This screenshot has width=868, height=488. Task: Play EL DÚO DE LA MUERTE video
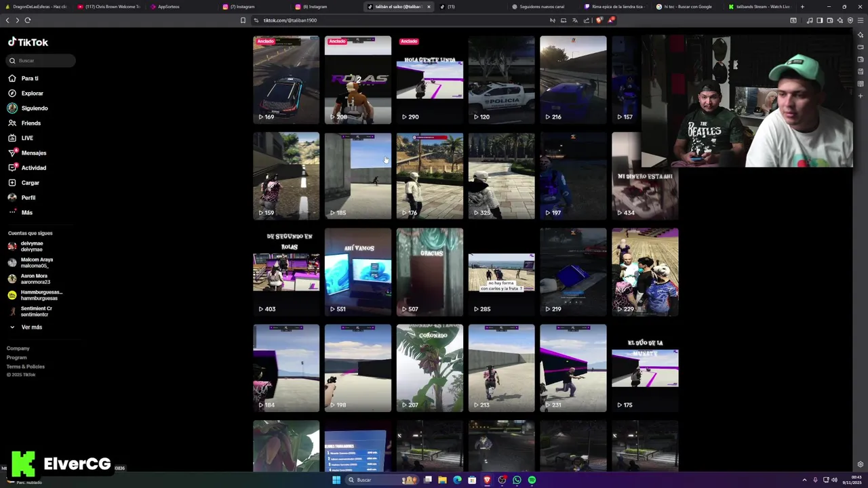(645, 369)
